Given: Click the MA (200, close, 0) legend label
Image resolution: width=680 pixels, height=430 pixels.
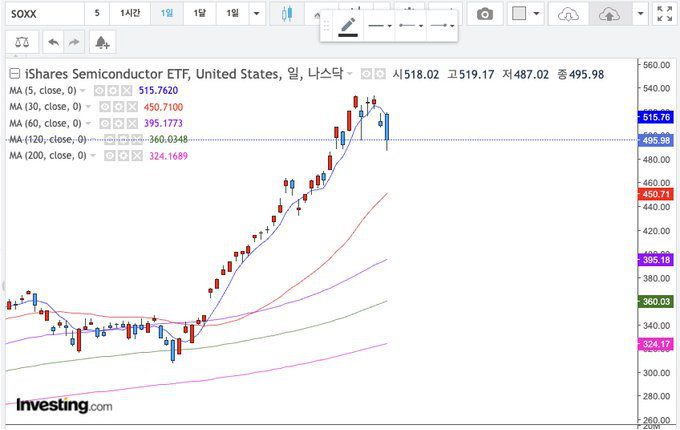Looking at the screenshot, I should point(48,156).
